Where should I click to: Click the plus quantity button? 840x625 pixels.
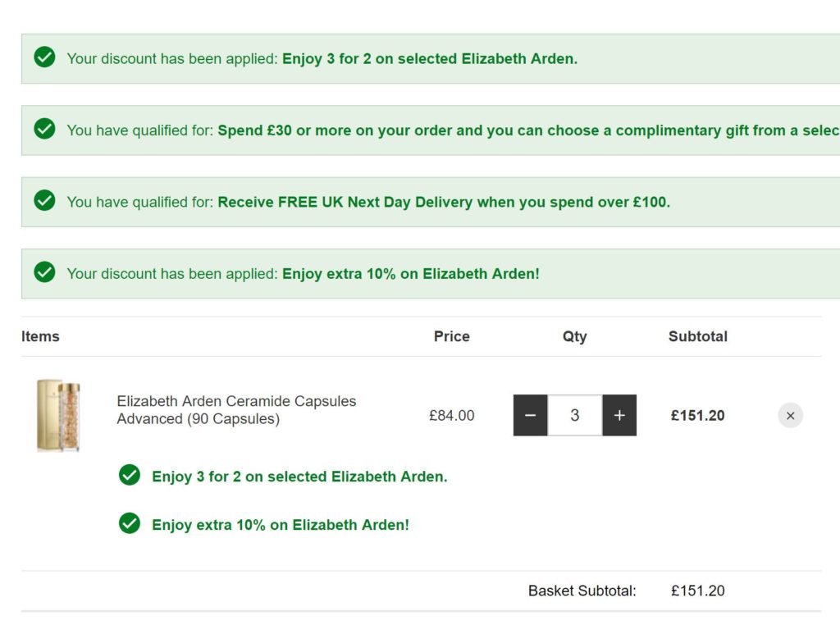[x=619, y=416]
